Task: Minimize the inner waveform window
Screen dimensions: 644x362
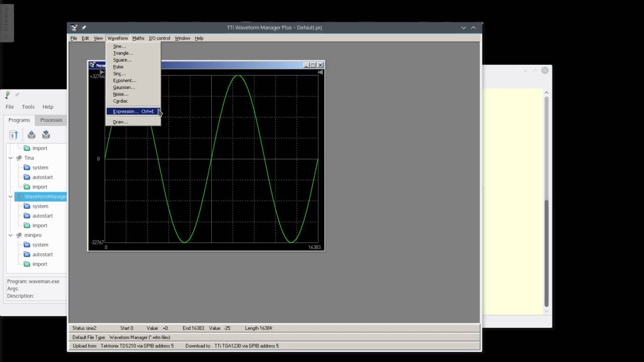Action: (306, 65)
